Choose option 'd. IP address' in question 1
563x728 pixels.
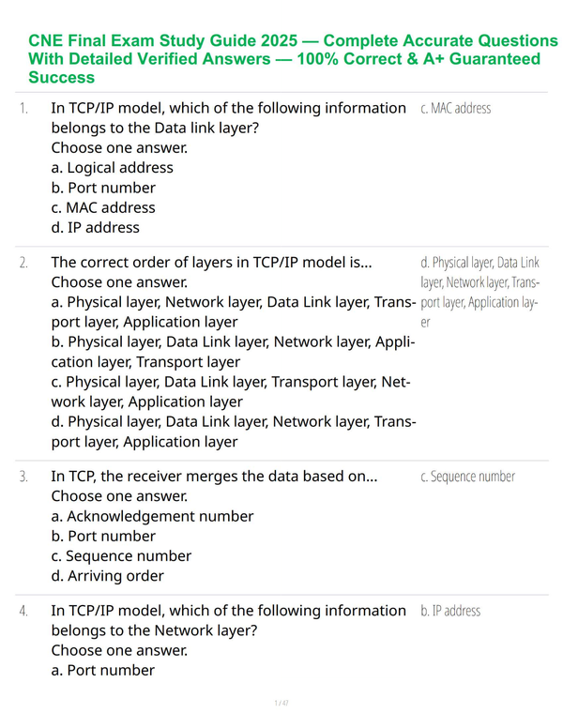(x=95, y=227)
